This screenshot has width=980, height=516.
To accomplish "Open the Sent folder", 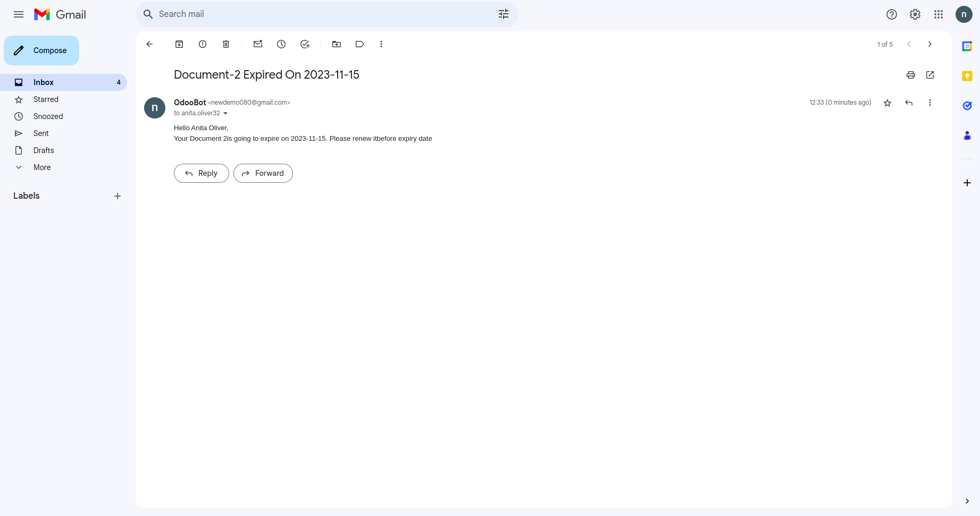I will [x=64, y=133].
